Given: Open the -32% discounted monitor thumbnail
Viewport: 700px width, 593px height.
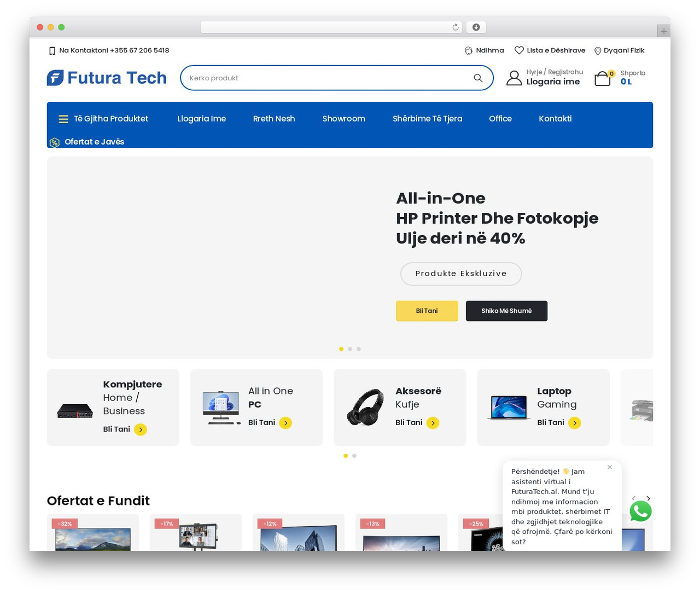Looking at the screenshot, I should pos(93,533).
